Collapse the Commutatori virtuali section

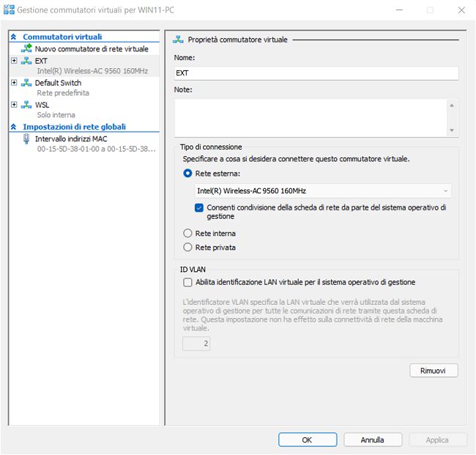13,37
